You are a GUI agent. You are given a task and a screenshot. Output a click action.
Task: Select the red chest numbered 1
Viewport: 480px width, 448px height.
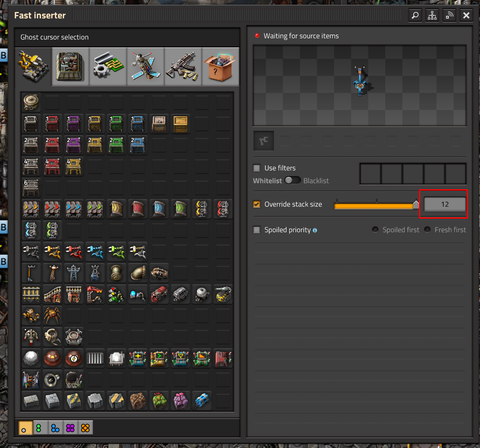[52, 124]
